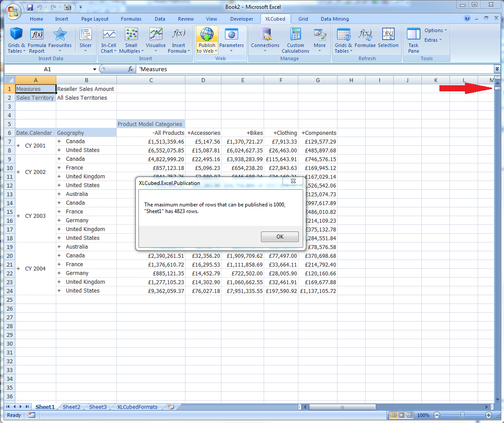This screenshot has width=504, height=423.
Task: Zoom out with the minus button
Action: pyautogui.click(x=436, y=415)
